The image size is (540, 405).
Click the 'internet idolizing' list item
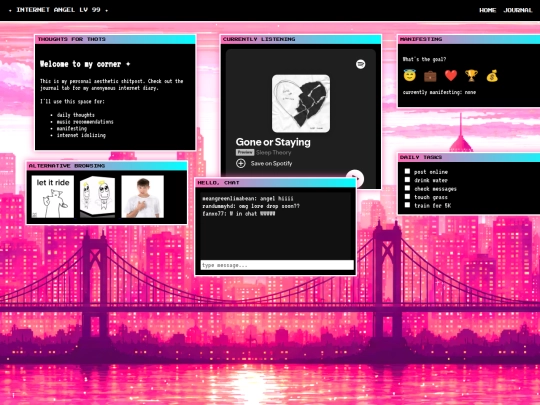tap(81, 135)
